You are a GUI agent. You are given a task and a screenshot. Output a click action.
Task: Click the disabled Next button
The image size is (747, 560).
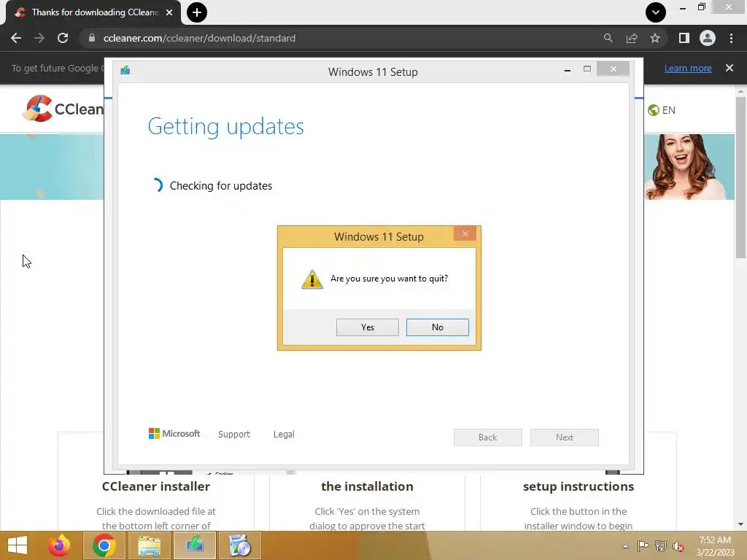point(565,437)
